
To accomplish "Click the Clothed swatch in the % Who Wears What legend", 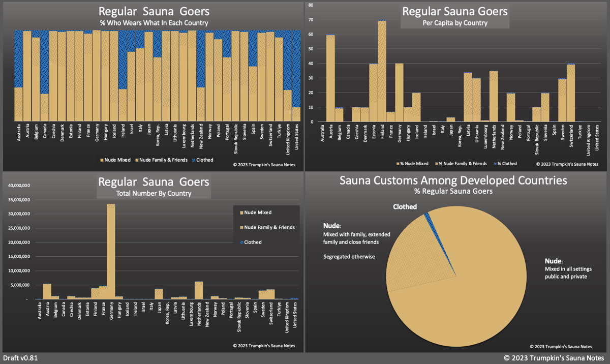I will pyautogui.click(x=193, y=160).
